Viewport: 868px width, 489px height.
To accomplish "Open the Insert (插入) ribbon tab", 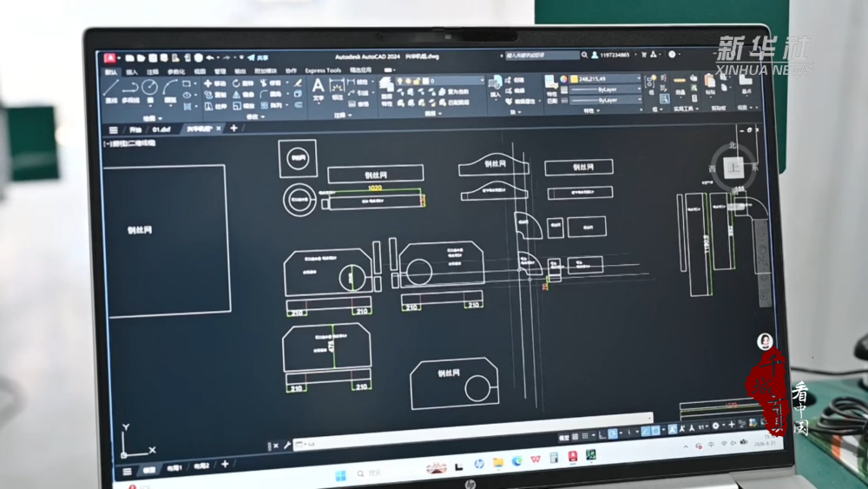I will 132,72.
